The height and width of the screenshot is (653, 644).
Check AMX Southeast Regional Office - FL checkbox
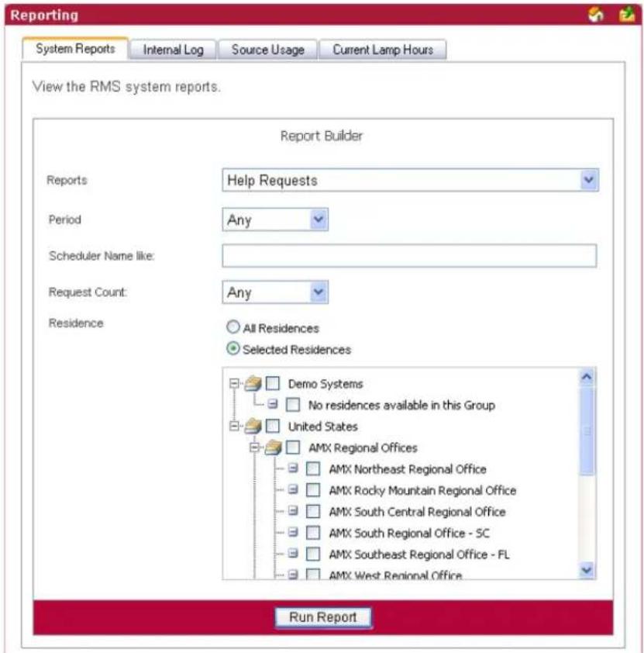click(x=313, y=554)
